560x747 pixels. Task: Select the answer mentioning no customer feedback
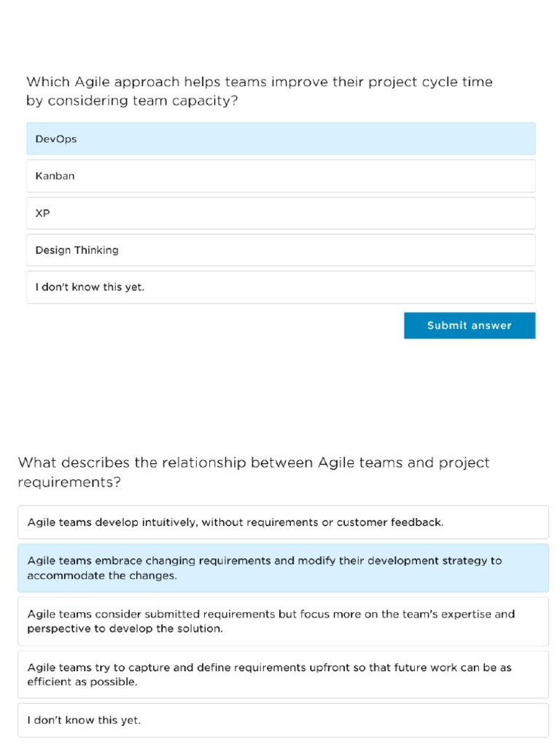point(283,522)
